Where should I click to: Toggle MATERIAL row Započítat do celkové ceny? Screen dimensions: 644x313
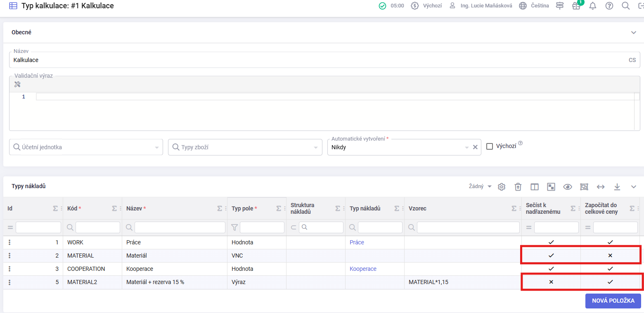tap(610, 256)
